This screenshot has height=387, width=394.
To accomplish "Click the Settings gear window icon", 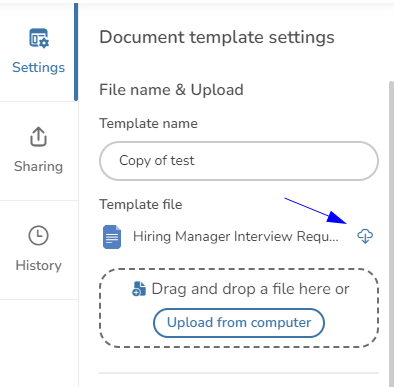I will click(39, 38).
